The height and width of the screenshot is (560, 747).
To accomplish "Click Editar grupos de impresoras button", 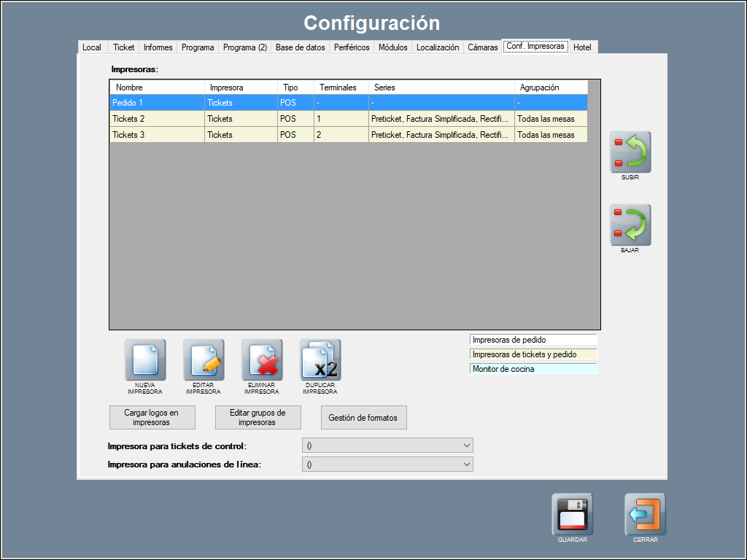I will point(258,418).
